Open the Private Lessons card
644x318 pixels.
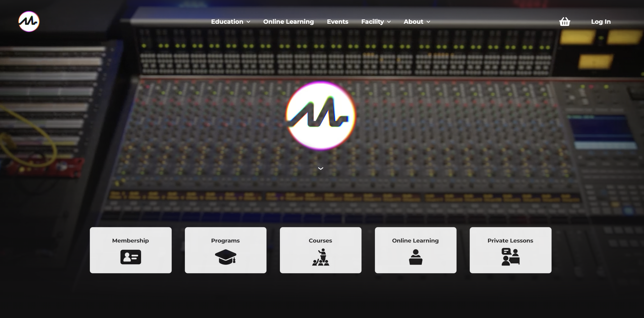(511, 250)
